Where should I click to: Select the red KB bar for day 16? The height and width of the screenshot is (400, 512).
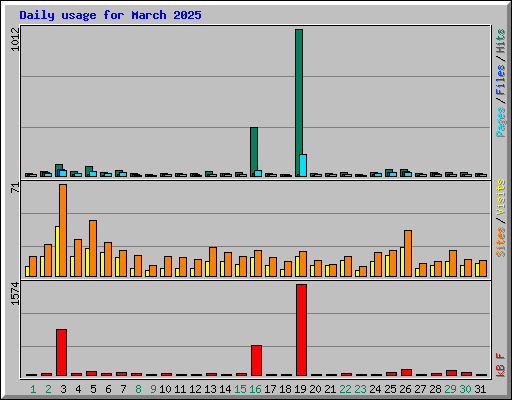tap(256, 360)
